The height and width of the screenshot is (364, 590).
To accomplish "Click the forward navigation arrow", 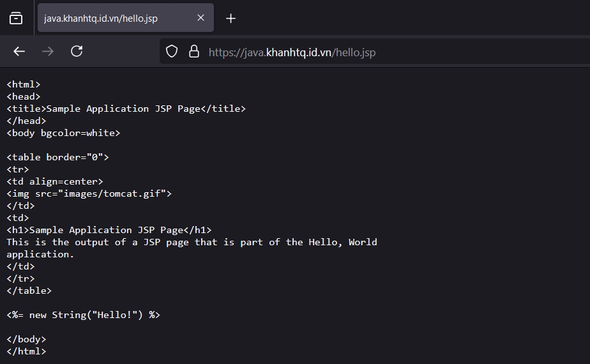I will [48, 52].
